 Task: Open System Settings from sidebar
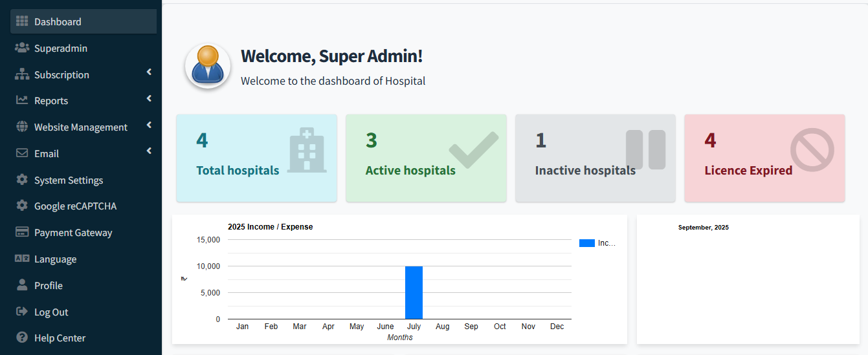[x=68, y=180]
